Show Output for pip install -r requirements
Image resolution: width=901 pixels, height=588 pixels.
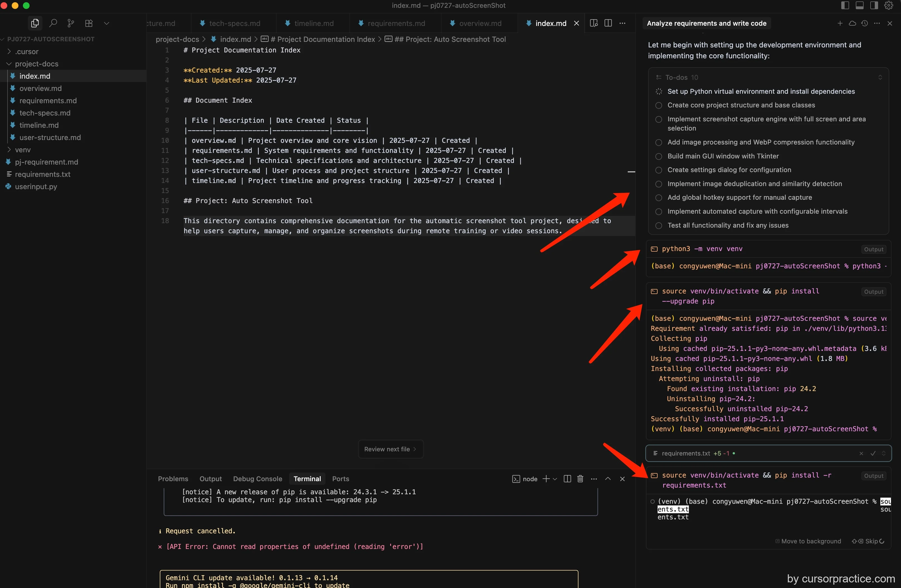point(873,476)
